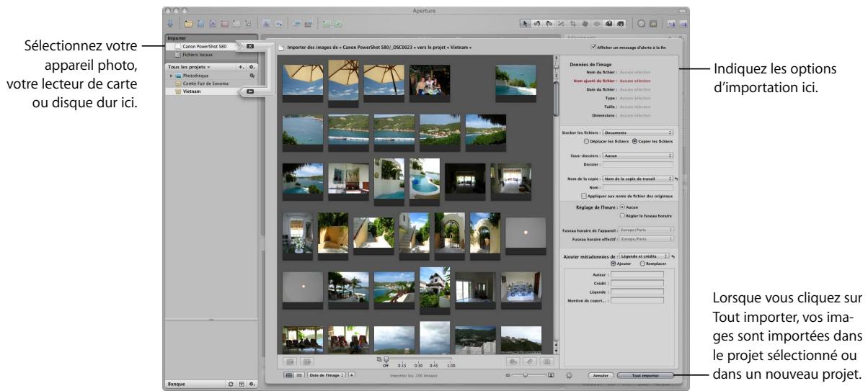Viewport: 868px width, 391px height.
Task: Click into the Auteur text field
Action: (x=637, y=274)
